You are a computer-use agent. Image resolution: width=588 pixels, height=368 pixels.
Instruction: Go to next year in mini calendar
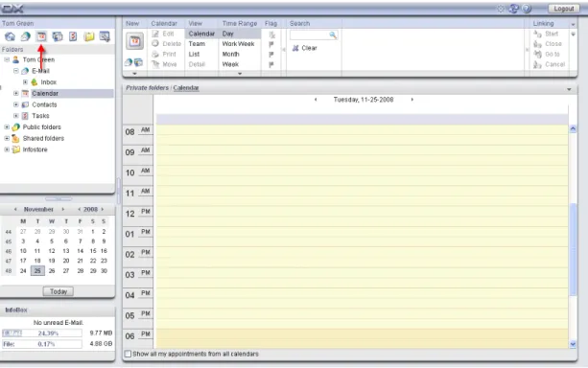tap(103, 209)
